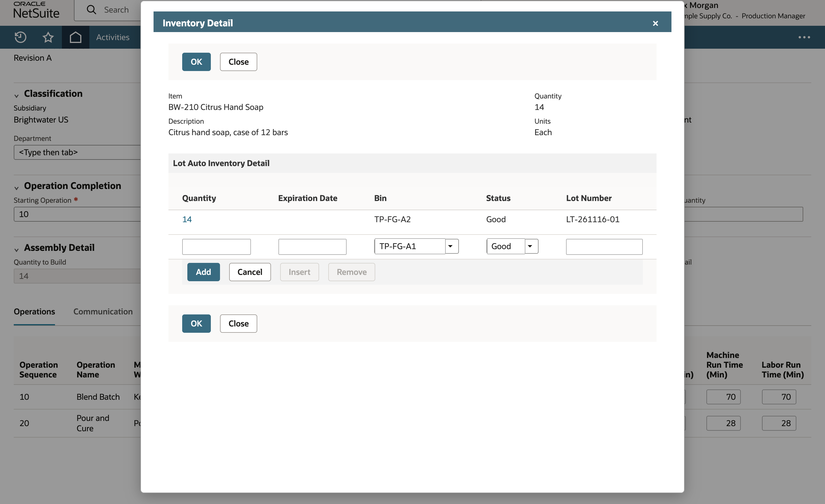Click the Lot Number column header
Viewport: 825px width, 504px height.
(589, 198)
